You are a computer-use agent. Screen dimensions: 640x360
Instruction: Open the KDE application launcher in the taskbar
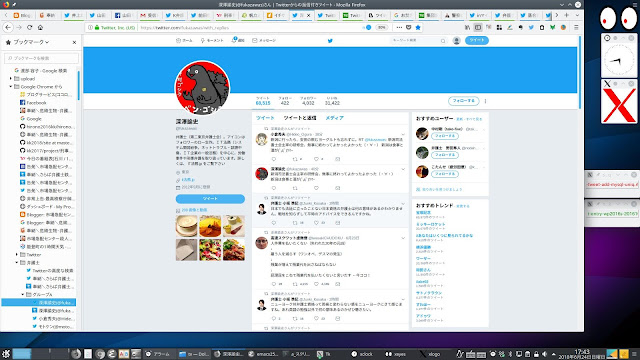coord(6,354)
